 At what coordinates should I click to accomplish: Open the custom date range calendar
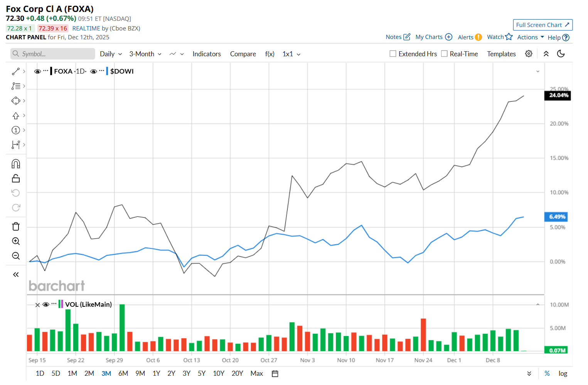pos(275,373)
